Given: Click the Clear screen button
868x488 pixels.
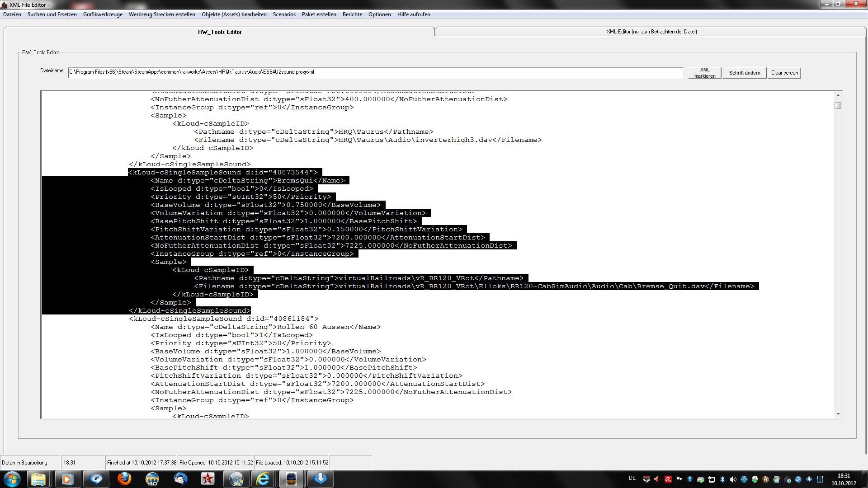Looking at the screenshot, I should point(784,73).
